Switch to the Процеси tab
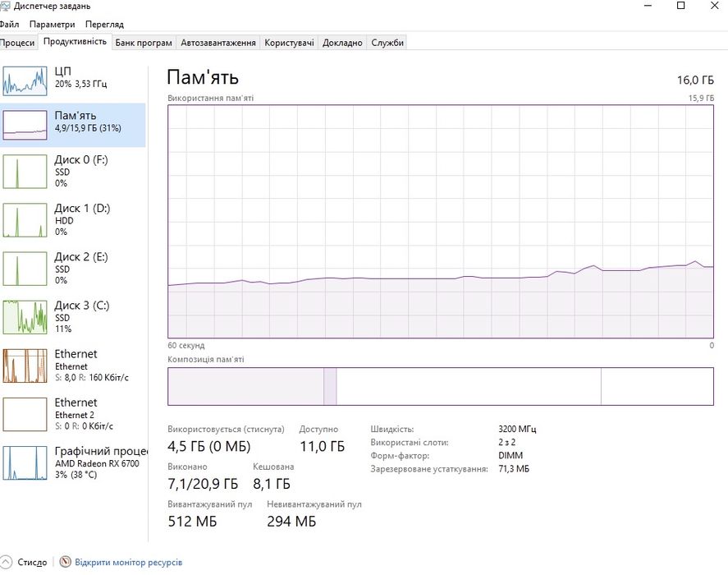Screen dimensions: 728x575 [x=17, y=43]
